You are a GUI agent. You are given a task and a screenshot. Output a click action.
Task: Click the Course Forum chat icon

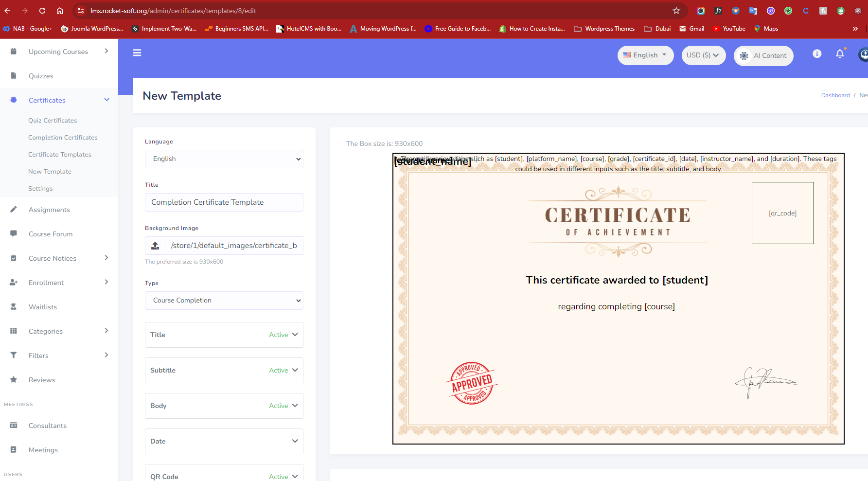[x=14, y=233]
